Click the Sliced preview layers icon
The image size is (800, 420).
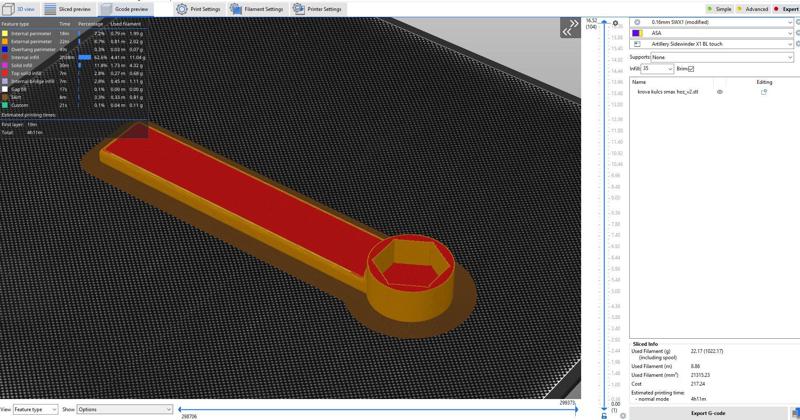[x=49, y=9]
